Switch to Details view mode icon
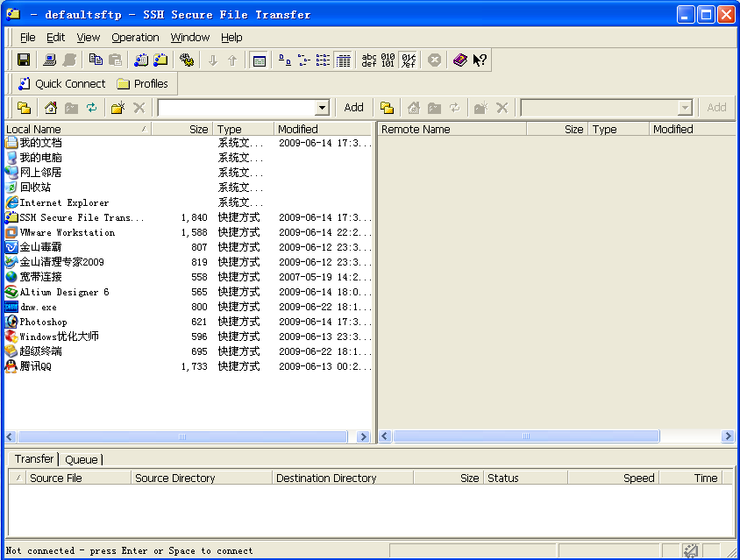740x560 pixels. click(x=344, y=60)
